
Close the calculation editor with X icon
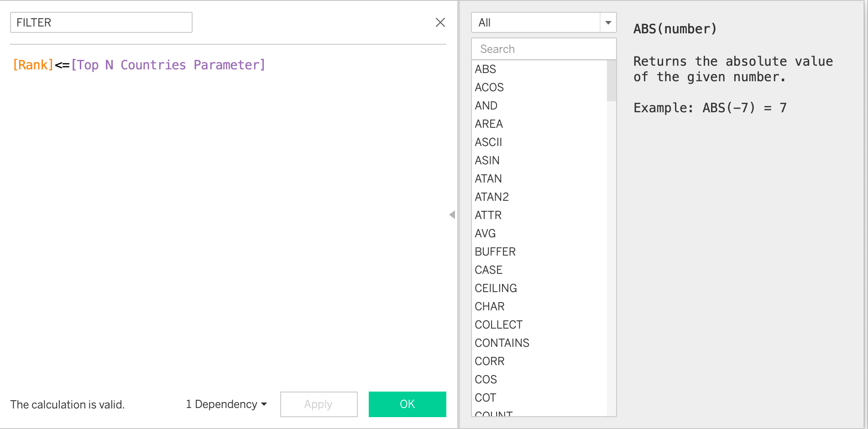click(x=440, y=22)
